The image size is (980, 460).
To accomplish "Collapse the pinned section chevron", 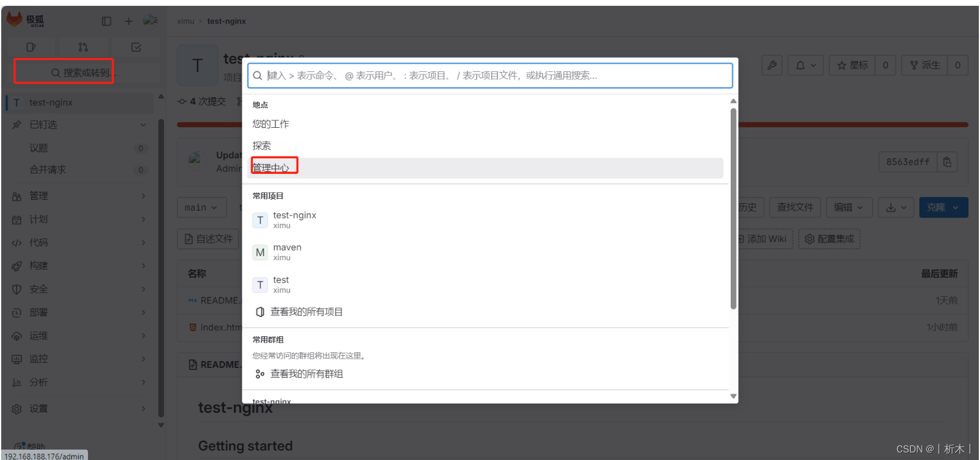I will click(x=143, y=125).
